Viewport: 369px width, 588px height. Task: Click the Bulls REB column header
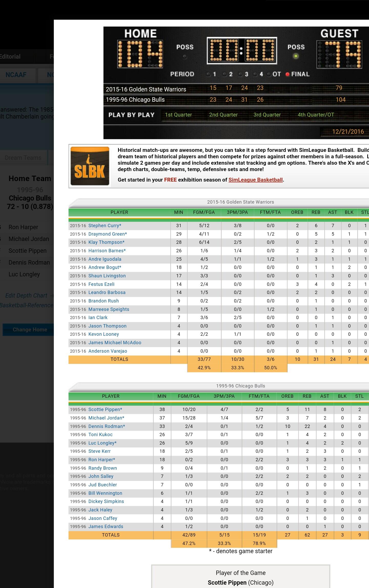click(x=307, y=396)
